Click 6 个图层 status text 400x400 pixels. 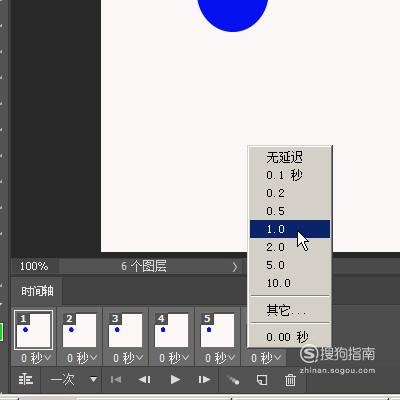(144, 266)
